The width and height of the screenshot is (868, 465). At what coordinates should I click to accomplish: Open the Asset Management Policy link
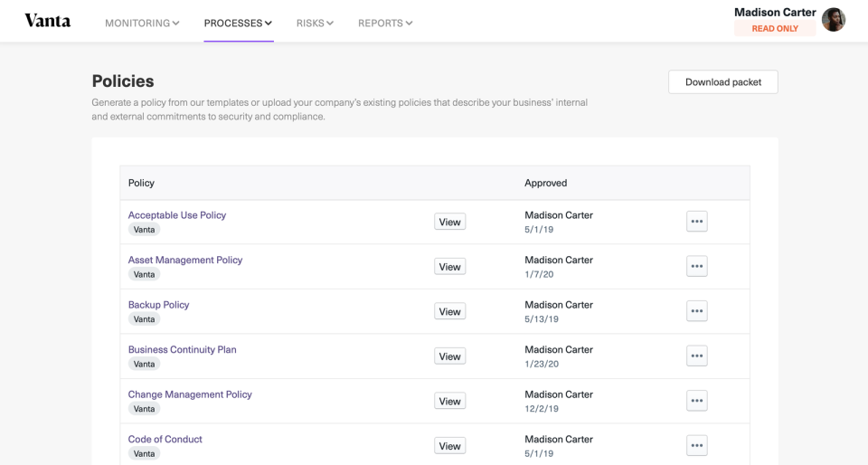pyautogui.click(x=184, y=261)
